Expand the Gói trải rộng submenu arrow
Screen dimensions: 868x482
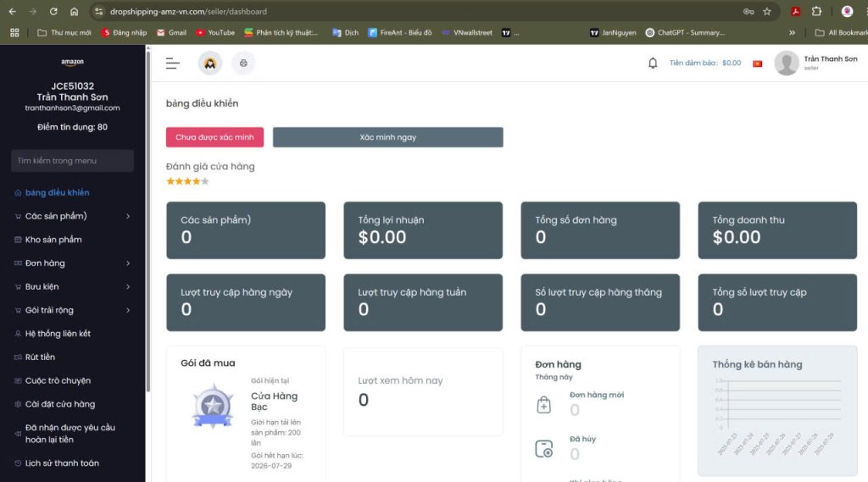click(128, 310)
